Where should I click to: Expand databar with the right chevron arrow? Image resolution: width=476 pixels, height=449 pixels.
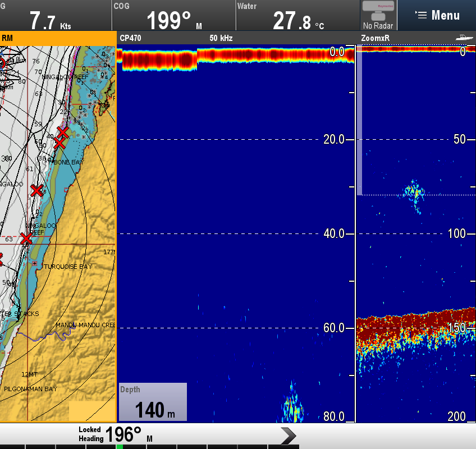point(287,435)
